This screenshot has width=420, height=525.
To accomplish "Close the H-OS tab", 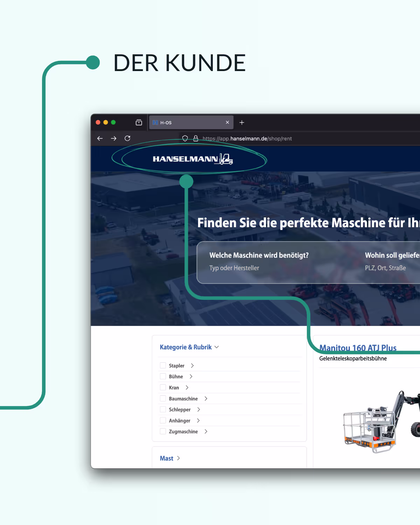I will [x=227, y=122].
